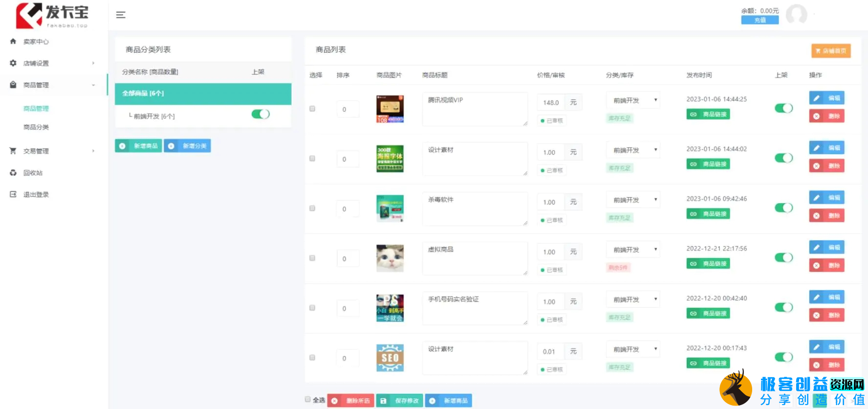This screenshot has width=868, height=409.
Task: Click the price field showing 0.01
Action: [x=551, y=352]
